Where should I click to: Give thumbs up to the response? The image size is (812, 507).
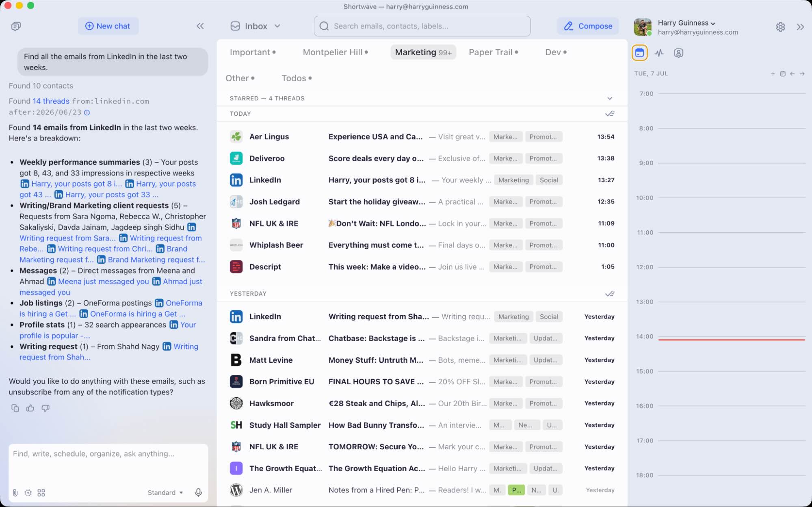pyautogui.click(x=30, y=408)
